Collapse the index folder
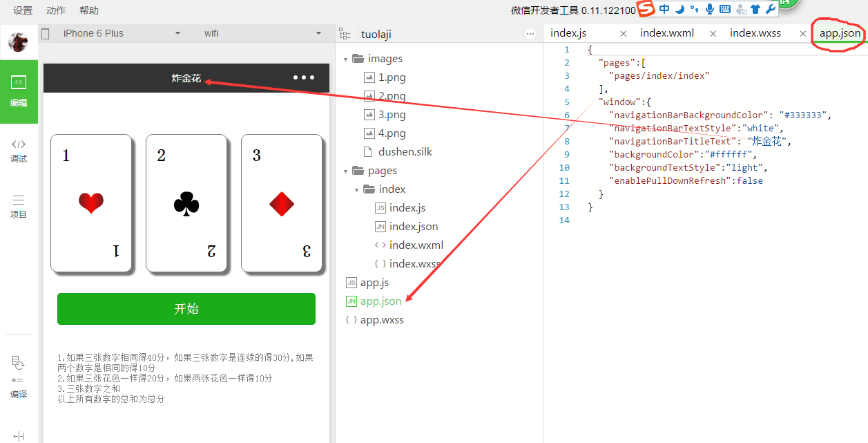Image resolution: width=868 pixels, height=443 pixels. tap(356, 190)
